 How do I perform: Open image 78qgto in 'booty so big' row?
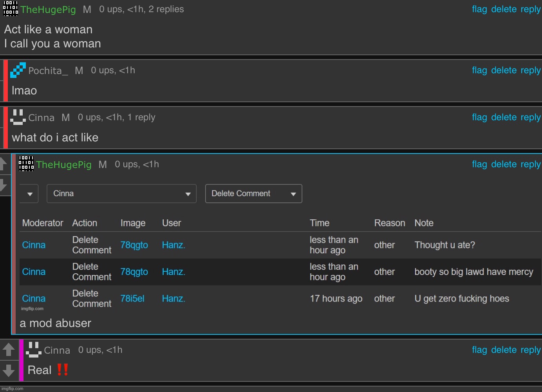pos(134,272)
